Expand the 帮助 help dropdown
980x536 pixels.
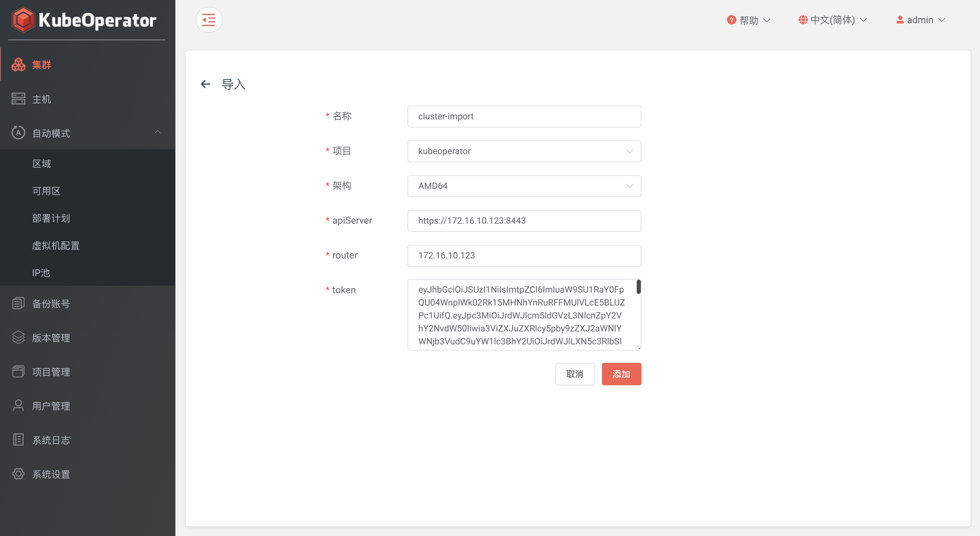[x=749, y=20]
